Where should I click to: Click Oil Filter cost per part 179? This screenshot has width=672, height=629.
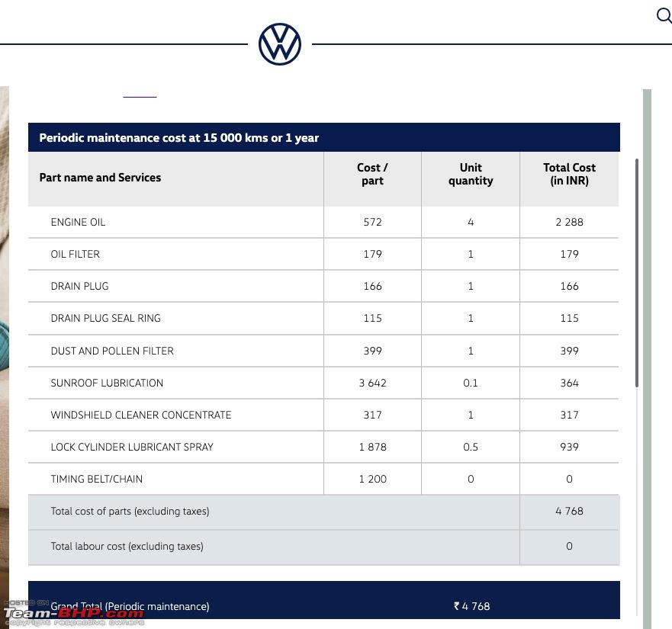372,254
